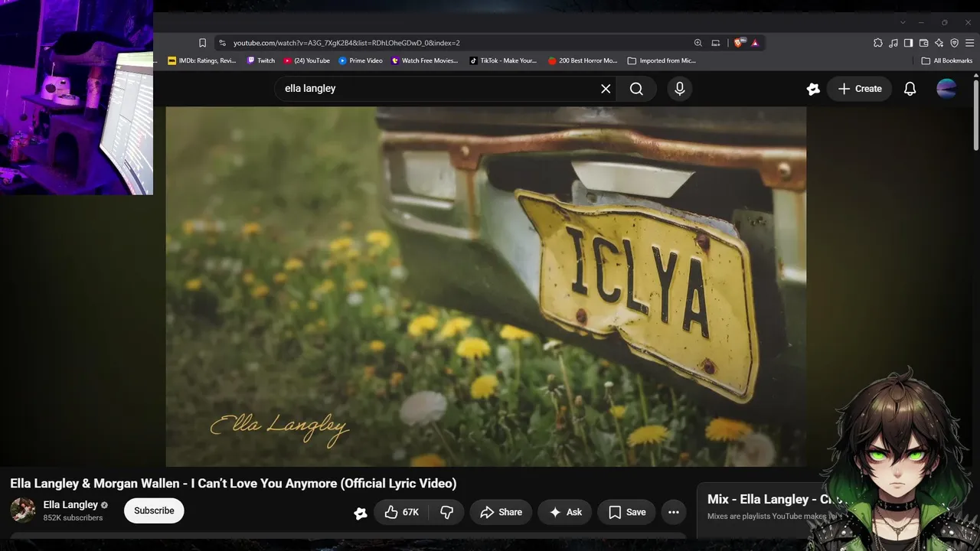Image resolution: width=980 pixels, height=551 pixels.
Task: Open the Watch Free Movies bookmark
Action: click(425, 60)
